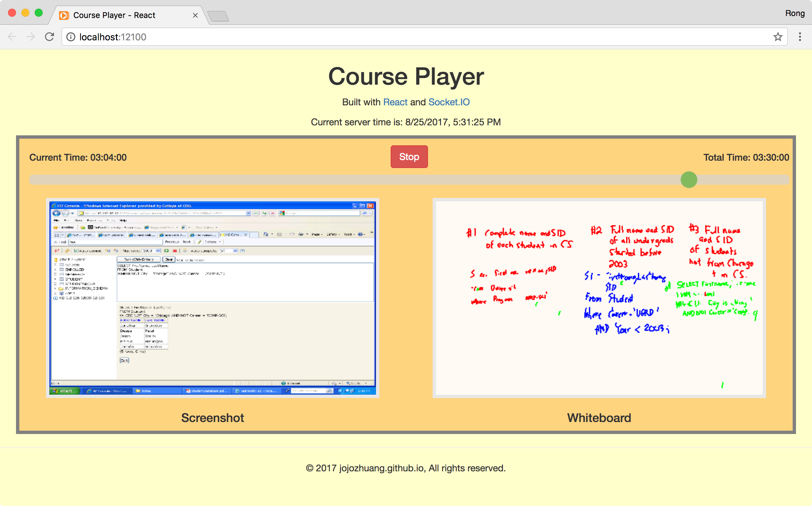Screen dimensions: 812x506
Task: Click the whiteboard handwriting image
Action: (599, 298)
